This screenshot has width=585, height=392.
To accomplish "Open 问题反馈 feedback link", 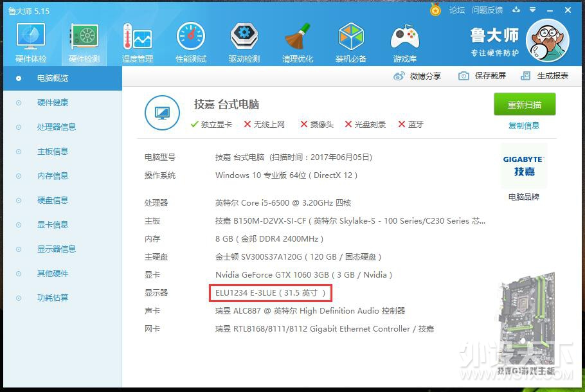I will (x=487, y=10).
